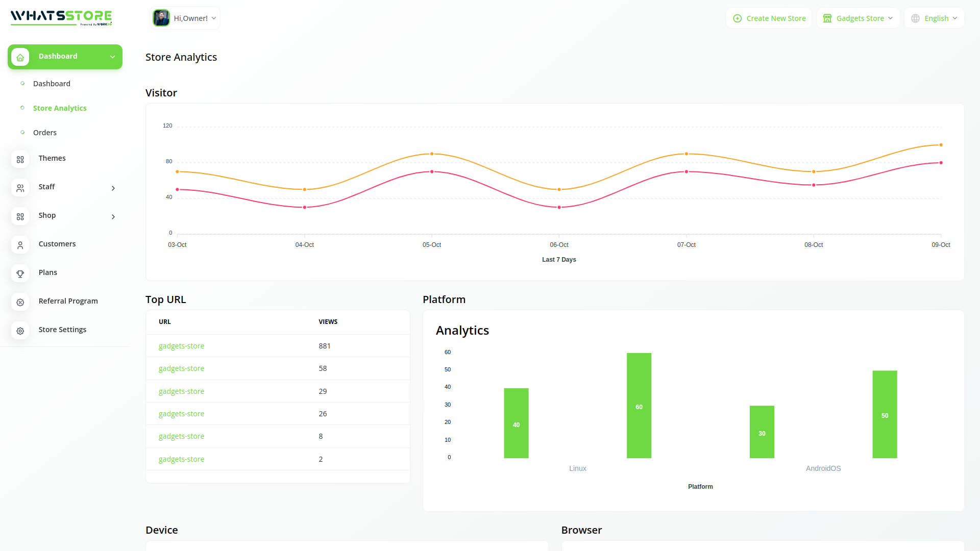The height and width of the screenshot is (551, 980).
Task: Expand the Shop submenu chevron
Action: 113,217
